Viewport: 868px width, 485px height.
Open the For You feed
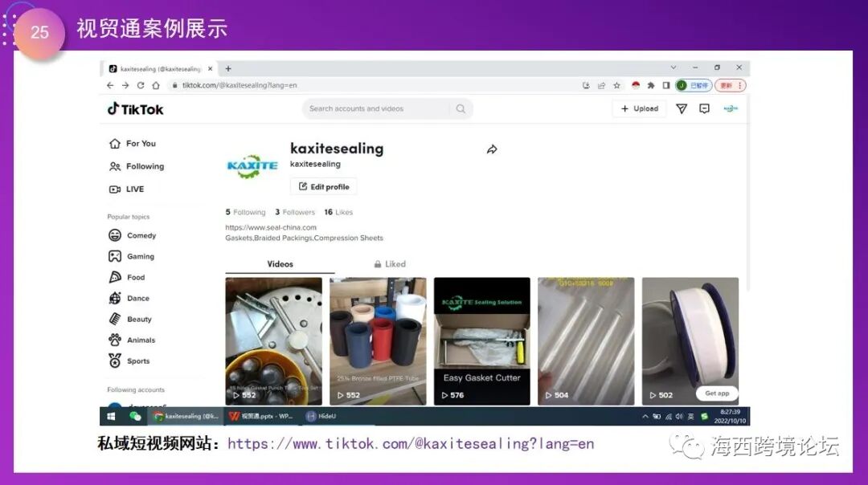133,143
